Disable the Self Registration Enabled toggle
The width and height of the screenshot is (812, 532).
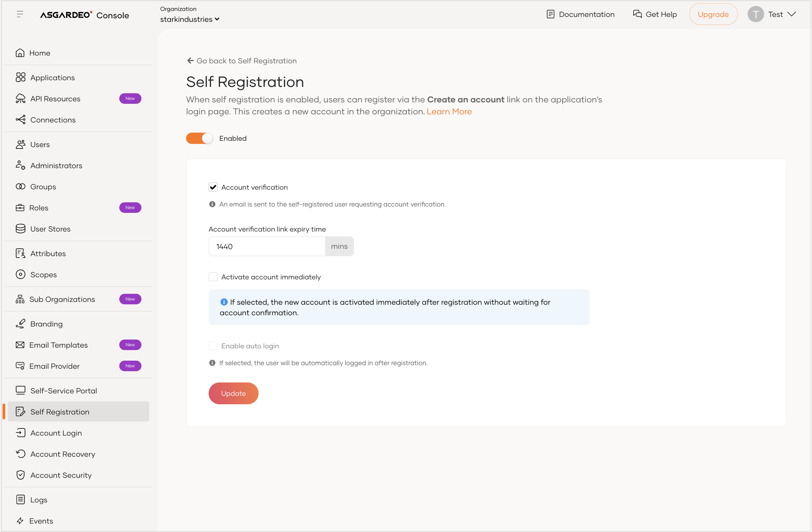coord(199,138)
